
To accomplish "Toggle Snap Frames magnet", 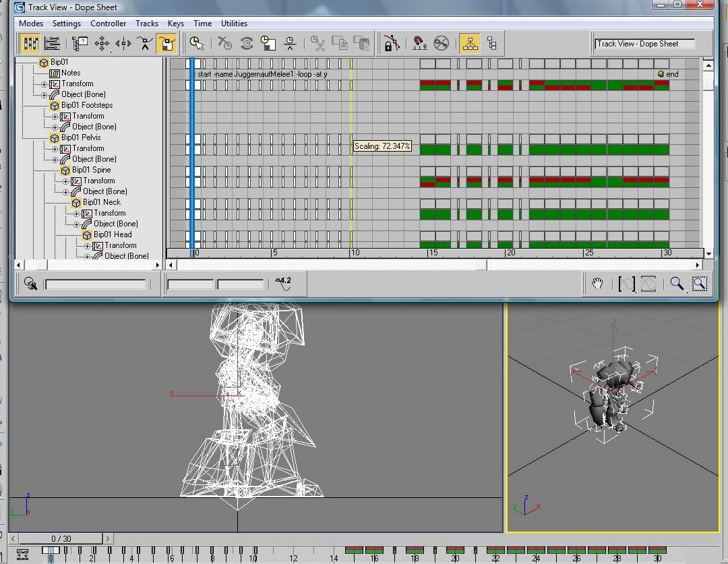I will (419, 44).
